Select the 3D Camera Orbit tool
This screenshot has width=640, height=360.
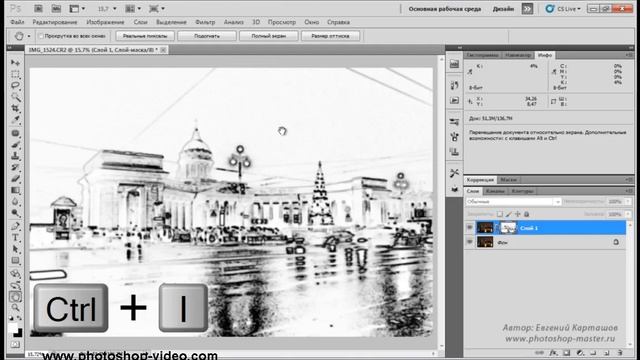coord(16,285)
